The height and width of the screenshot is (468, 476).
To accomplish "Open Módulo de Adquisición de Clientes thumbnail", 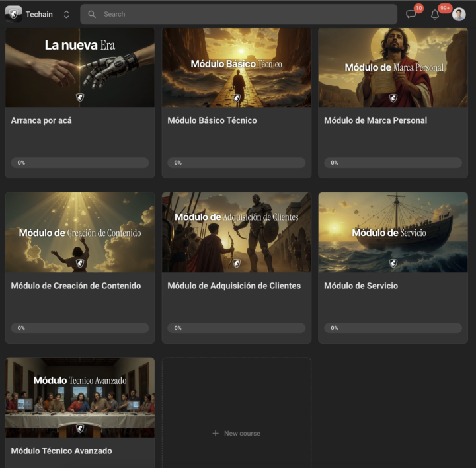I will 237,232.
